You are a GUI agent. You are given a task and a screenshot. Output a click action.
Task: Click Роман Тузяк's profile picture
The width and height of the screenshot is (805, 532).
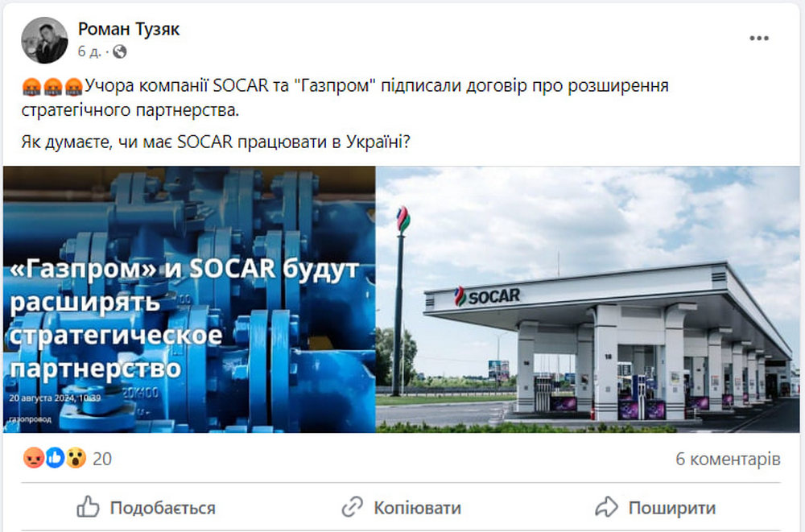tap(44, 40)
